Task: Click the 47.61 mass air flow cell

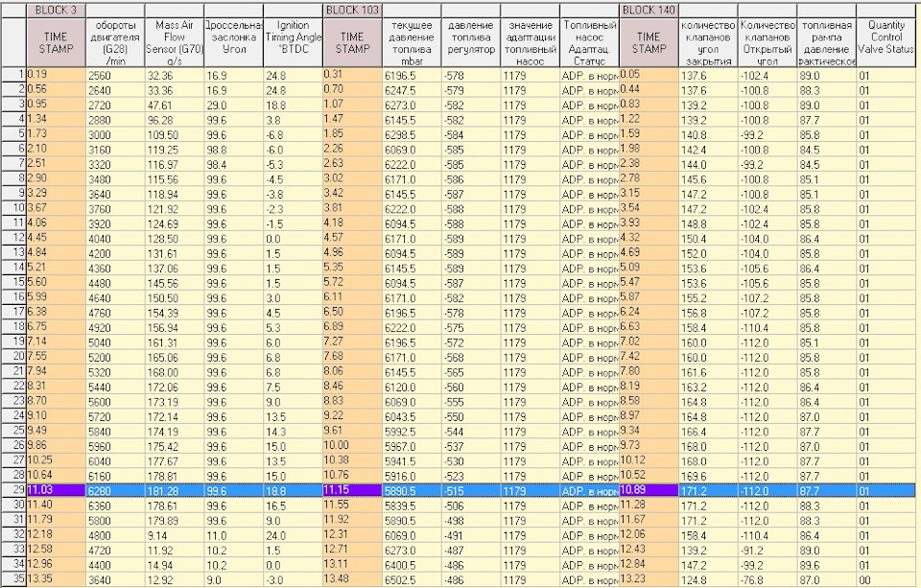Action: click(x=173, y=104)
